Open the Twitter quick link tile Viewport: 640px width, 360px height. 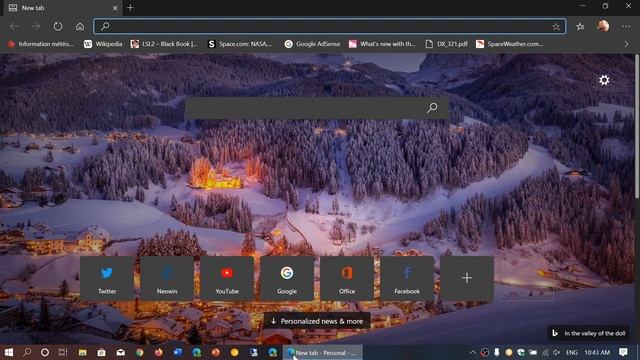click(x=107, y=278)
